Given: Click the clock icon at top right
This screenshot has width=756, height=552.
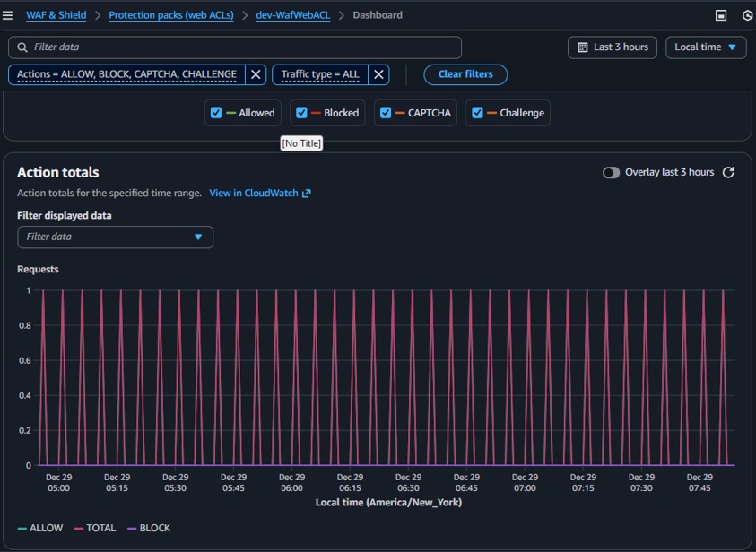Looking at the screenshot, I should tap(747, 15).
